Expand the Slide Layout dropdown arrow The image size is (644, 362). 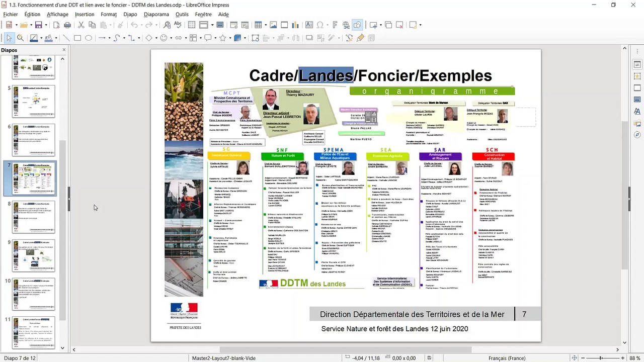click(420, 25)
